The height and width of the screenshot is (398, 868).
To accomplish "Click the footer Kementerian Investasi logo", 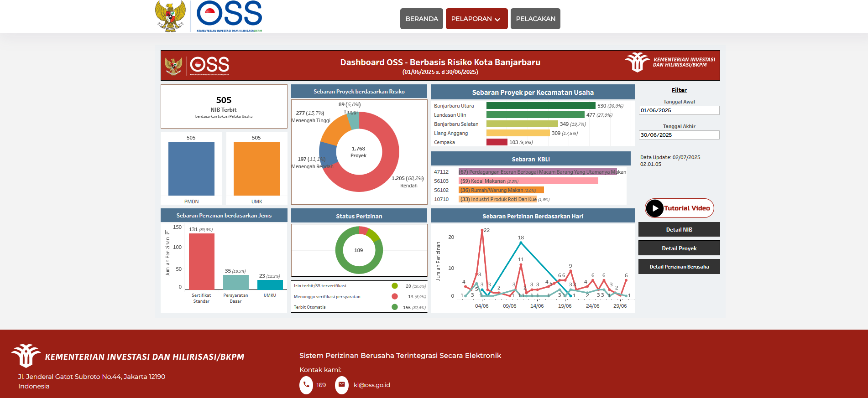I will point(26,356).
